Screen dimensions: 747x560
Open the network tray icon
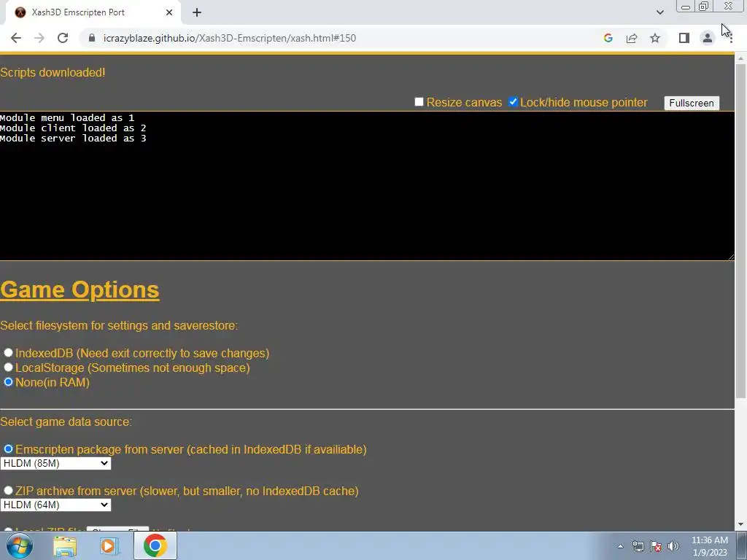tap(638, 546)
